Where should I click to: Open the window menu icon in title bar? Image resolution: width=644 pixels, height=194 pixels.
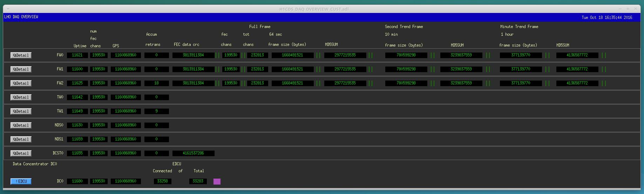point(8,9)
